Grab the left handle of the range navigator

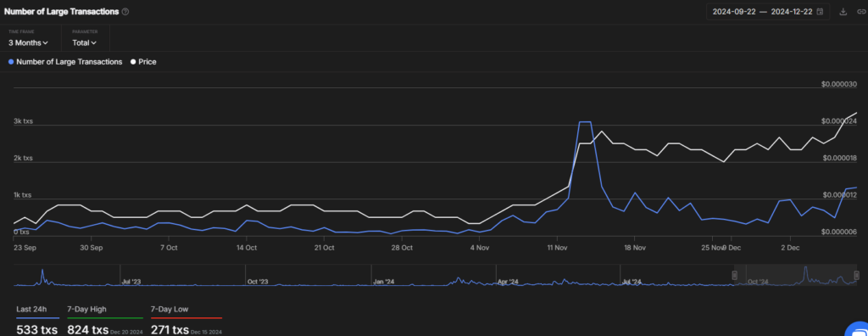[x=735, y=275]
